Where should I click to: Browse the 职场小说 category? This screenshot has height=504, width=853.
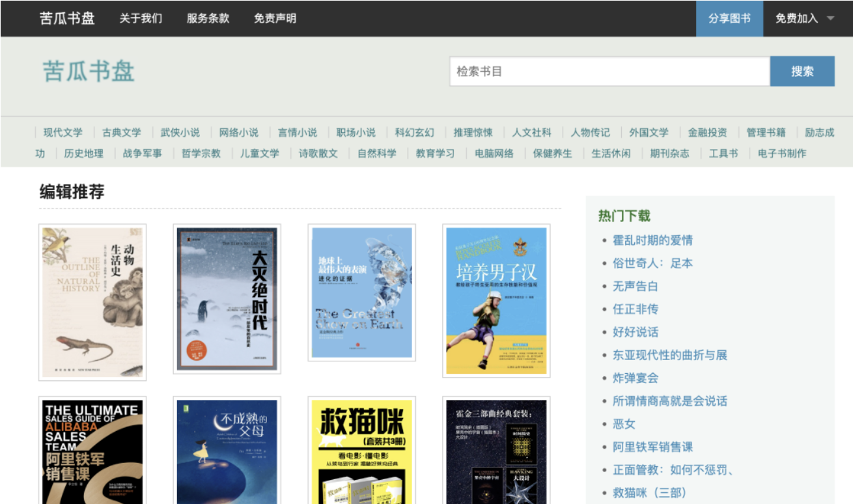coord(356,132)
